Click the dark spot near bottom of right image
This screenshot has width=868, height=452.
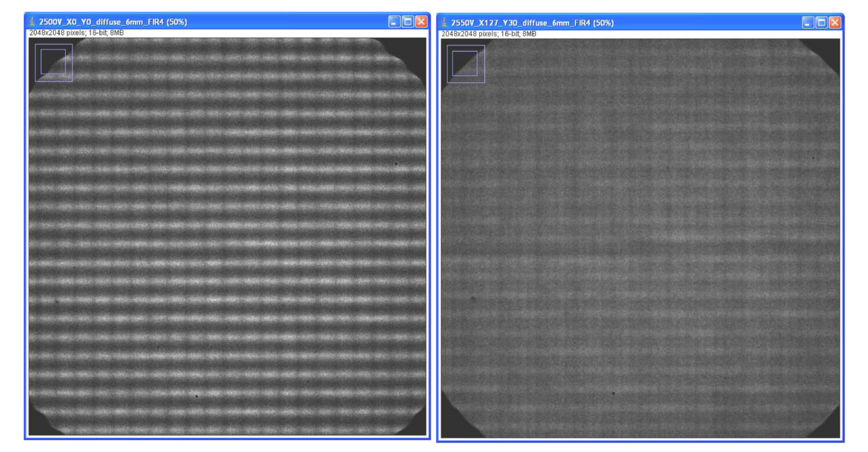(x=613, y=394)
